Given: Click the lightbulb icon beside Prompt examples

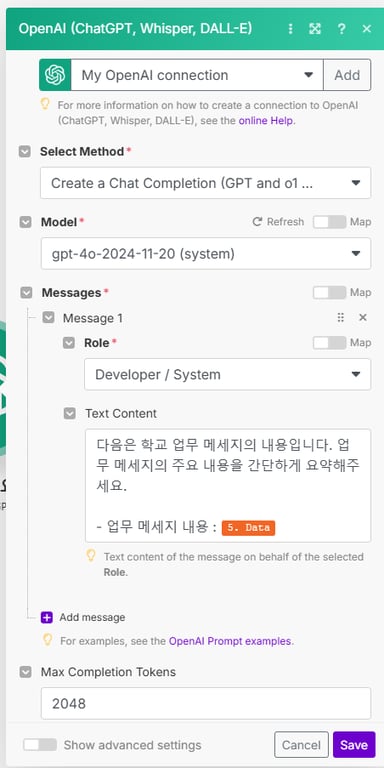Looking at the screenshot, I should 48,640.
